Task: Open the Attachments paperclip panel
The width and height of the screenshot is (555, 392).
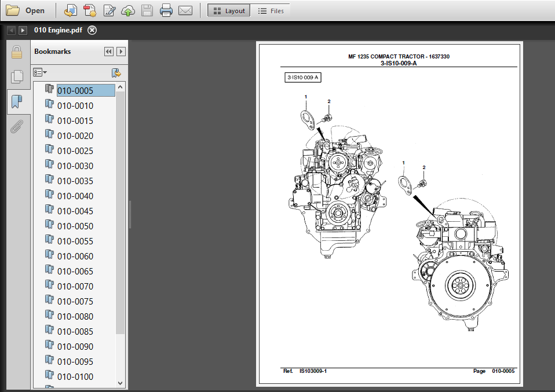Action: (x=17, y=126)
